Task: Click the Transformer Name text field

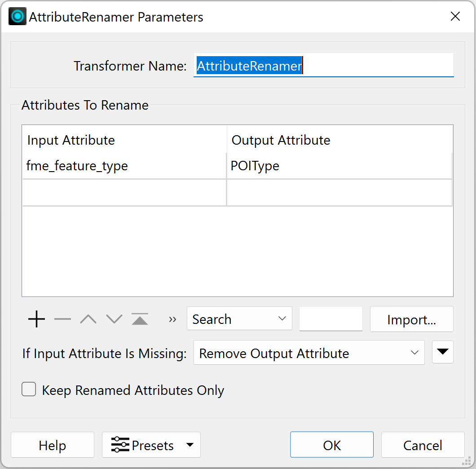Action: pos(324,65)
